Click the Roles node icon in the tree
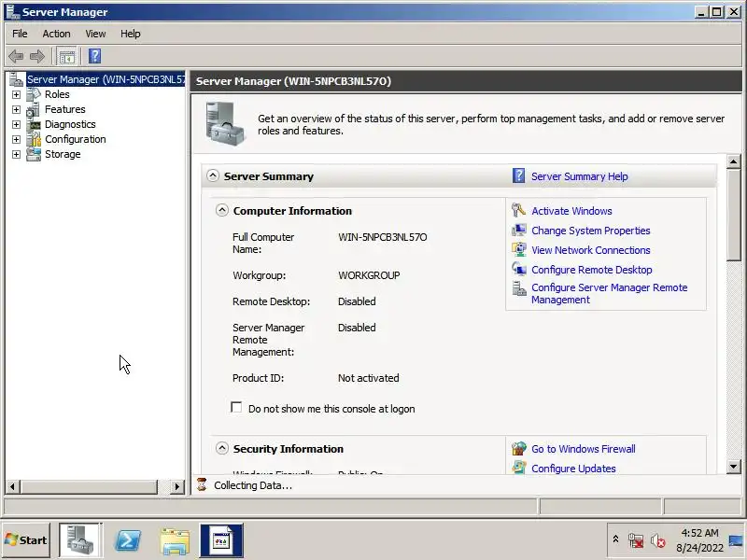The image size is (747, 560). (34, 94)
